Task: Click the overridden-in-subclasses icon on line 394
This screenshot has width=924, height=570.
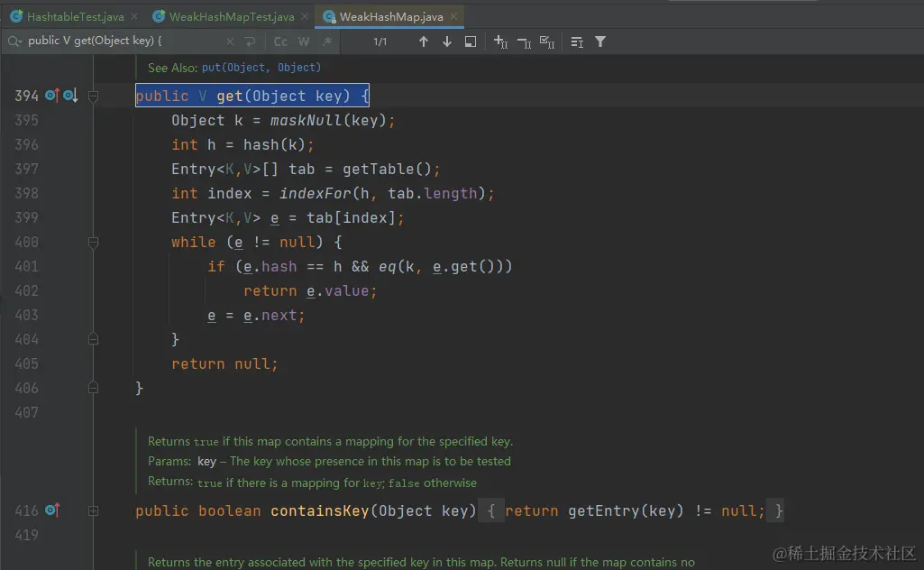Action: (x=70, y=96)
